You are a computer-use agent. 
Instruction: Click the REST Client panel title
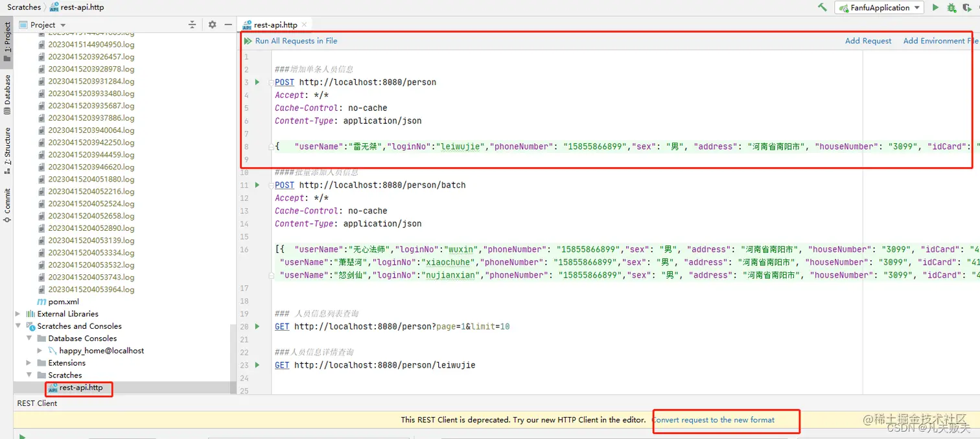pyautogui.click(x=37, y=403)
